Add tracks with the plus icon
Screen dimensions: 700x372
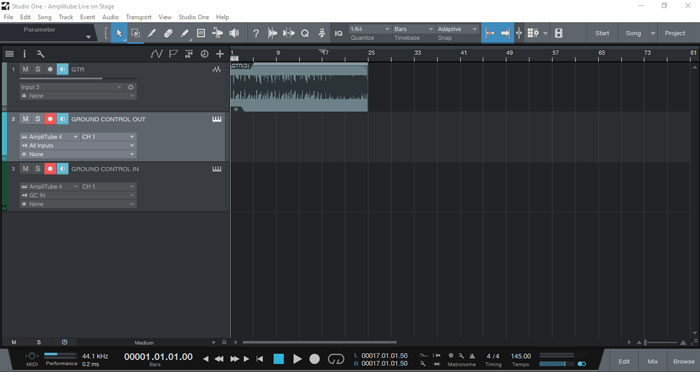[x=220, y=54]
